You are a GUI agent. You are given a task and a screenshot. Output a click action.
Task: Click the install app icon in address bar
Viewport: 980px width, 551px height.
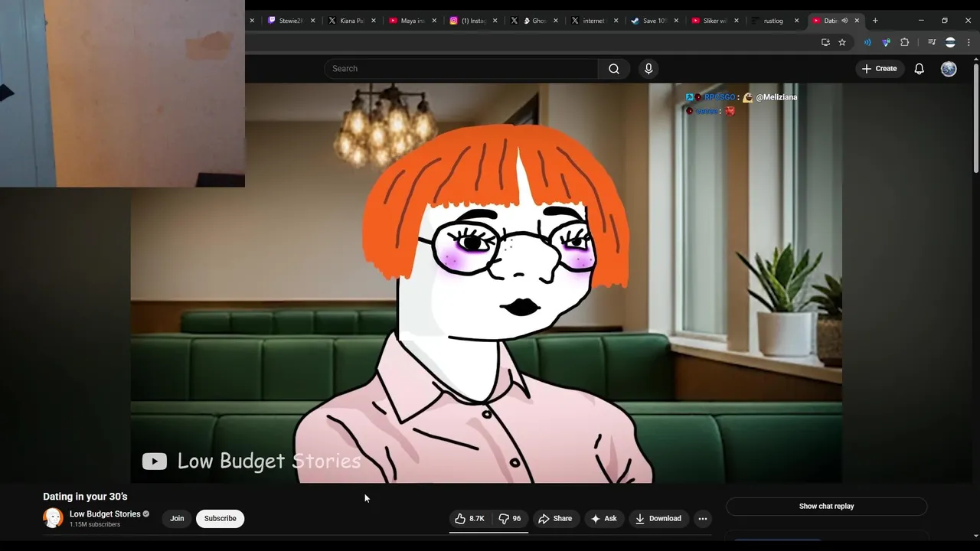point(825,42)
